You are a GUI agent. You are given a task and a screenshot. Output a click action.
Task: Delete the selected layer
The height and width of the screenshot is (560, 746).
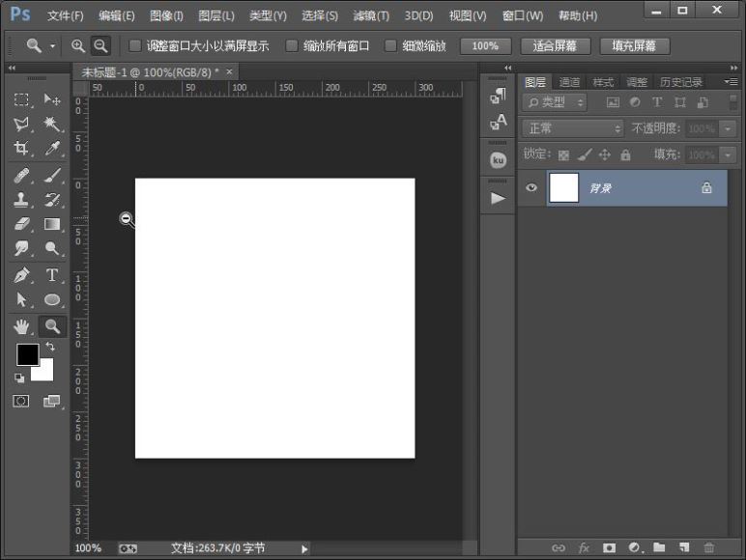click(x=709, y=547)
